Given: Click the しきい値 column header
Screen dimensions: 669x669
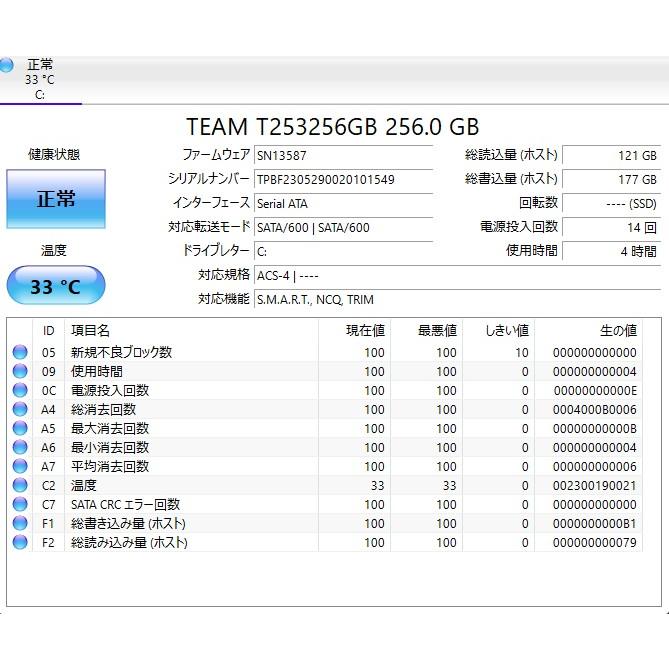Looking at the screenshot, I should point(499,331).
